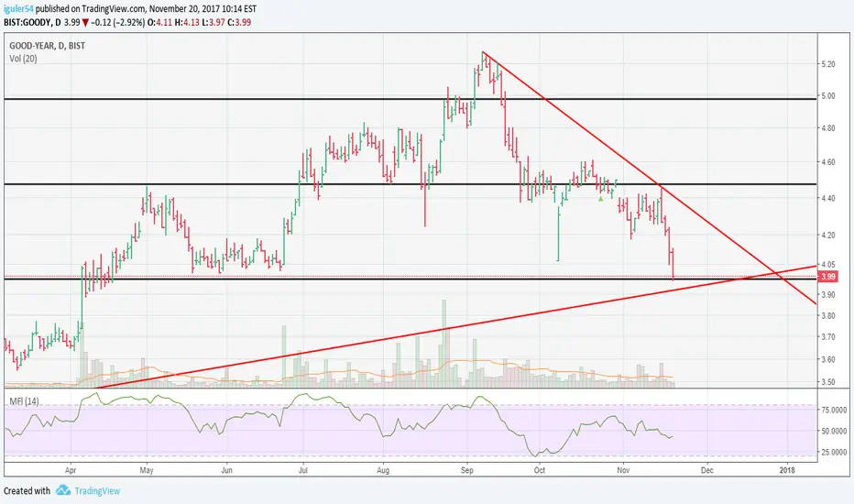The height and width of the screenshot is (504, 854).
Task: Click the −0.12 (−2.92%) change value
Action: pyautogui.click(x=119, y=22)
